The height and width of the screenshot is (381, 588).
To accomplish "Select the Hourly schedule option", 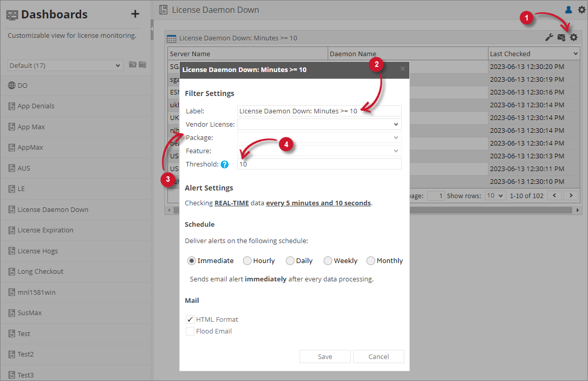I will click(x=247, y=260).
